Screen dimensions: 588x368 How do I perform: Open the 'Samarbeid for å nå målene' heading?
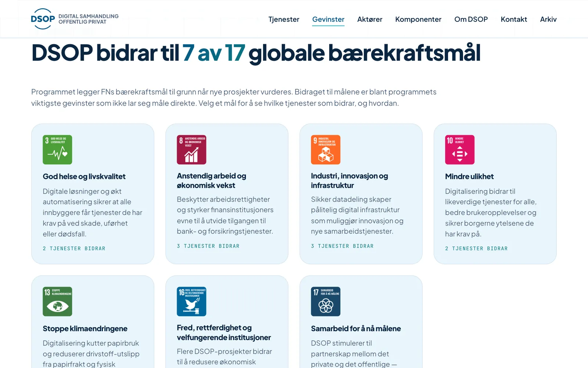pos(356,329)
